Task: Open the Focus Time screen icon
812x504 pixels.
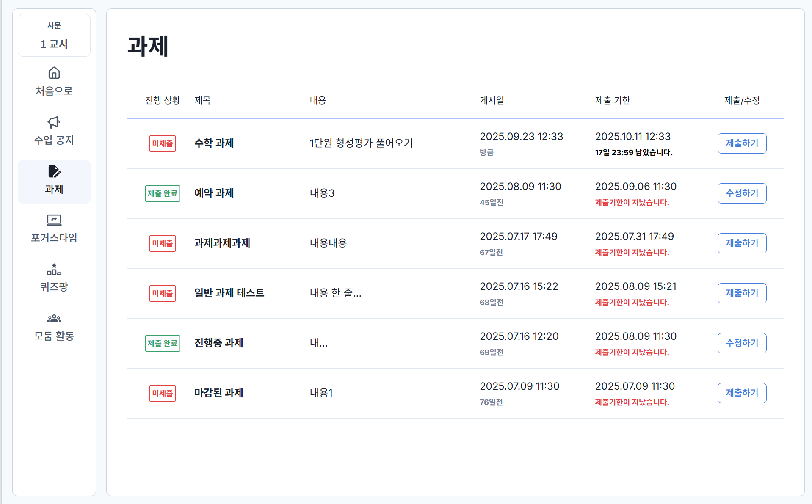Action: coord(54,220)
